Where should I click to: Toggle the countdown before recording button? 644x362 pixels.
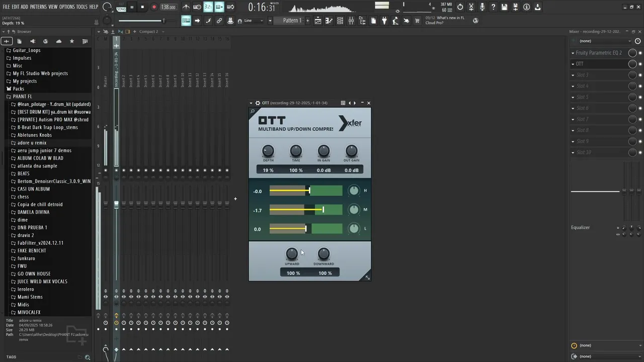pos(208,7)
